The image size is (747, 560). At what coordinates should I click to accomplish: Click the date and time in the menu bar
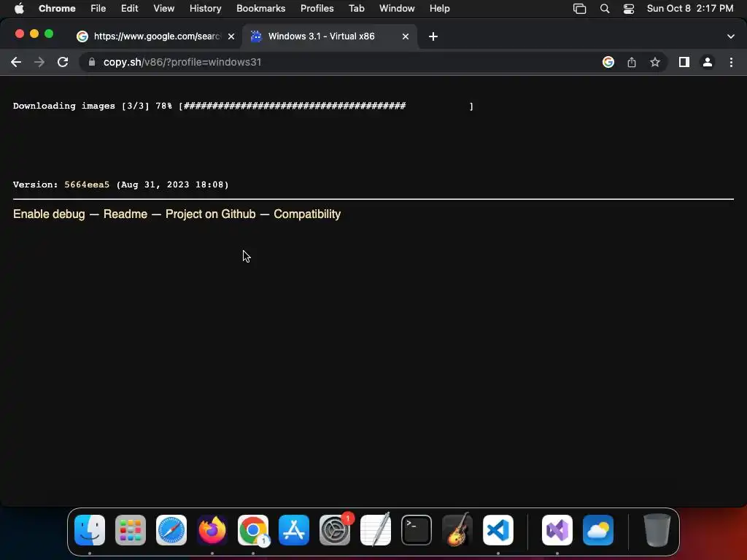coord(690,8)
